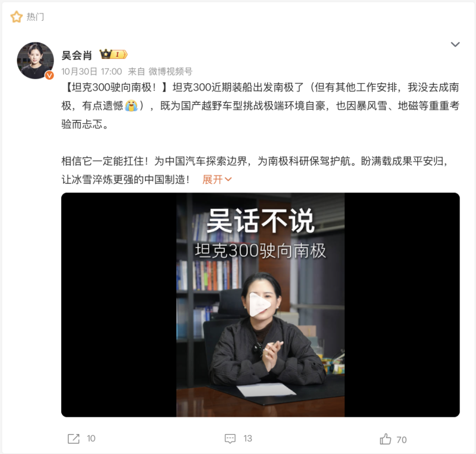Click the orange V verified badge

pyautogui.click(x=49, y=75)
